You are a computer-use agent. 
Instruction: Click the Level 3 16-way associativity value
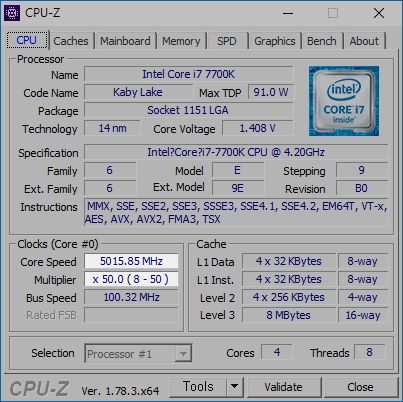pos(363,315)
